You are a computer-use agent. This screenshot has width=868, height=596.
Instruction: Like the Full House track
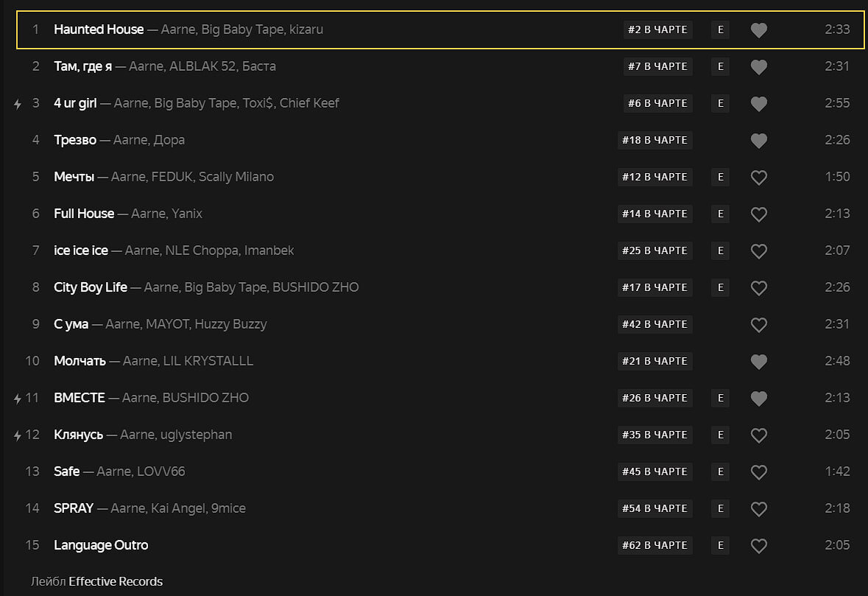click(758, 214)
